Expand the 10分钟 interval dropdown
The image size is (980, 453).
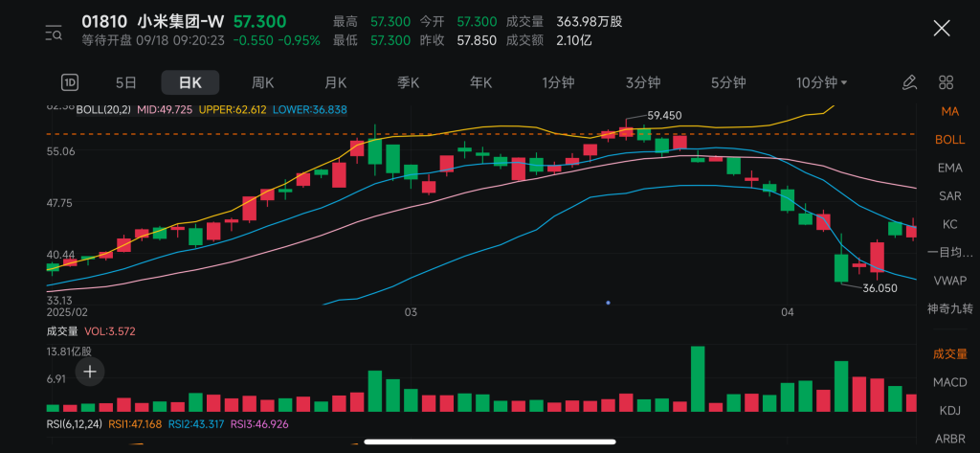[x=821, y=82]
